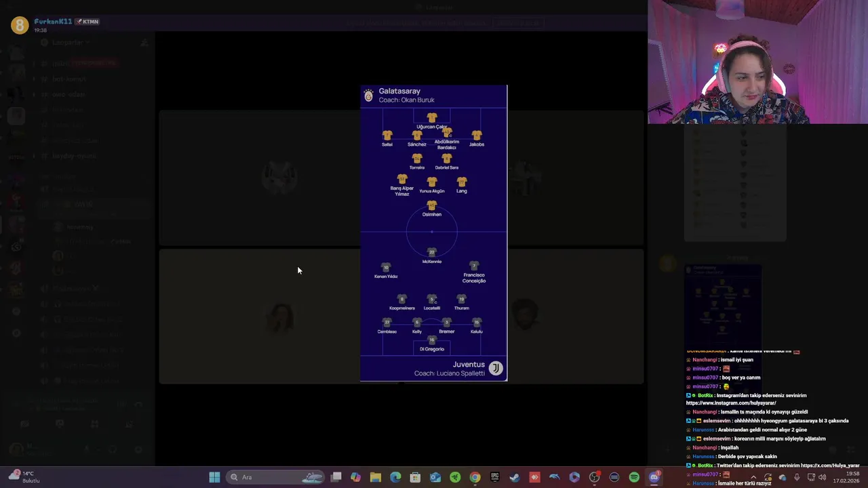The image size is (868, 488).
Task: Open the Windows Start menu
Action: (214, 477)
